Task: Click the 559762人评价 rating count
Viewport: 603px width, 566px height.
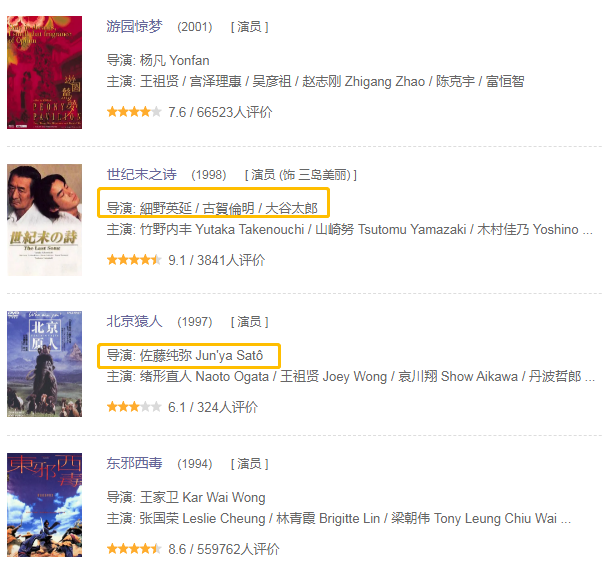Action: coord(238,549)
